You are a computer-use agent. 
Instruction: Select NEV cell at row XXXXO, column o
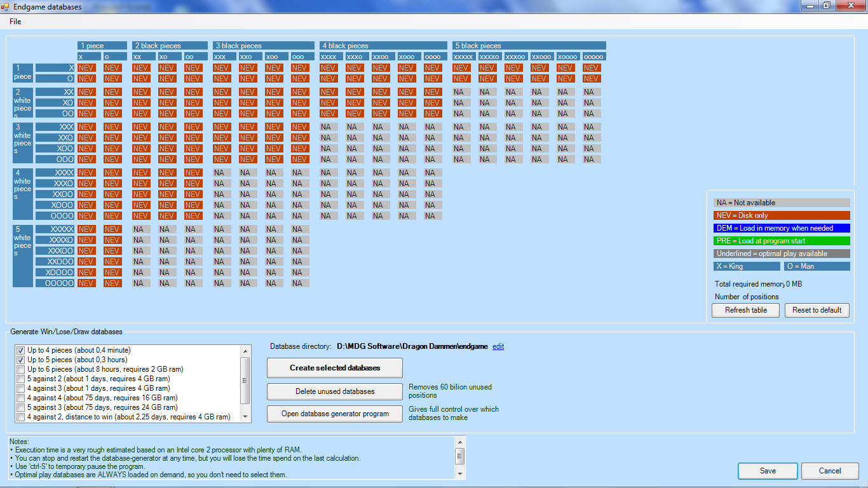(x=112, y=240)
